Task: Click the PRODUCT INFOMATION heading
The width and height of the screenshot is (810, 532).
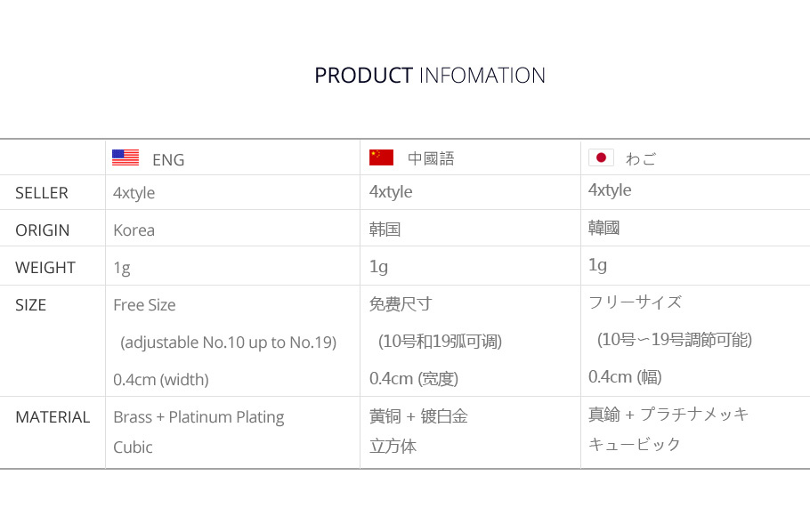Action: pos(430,76)
